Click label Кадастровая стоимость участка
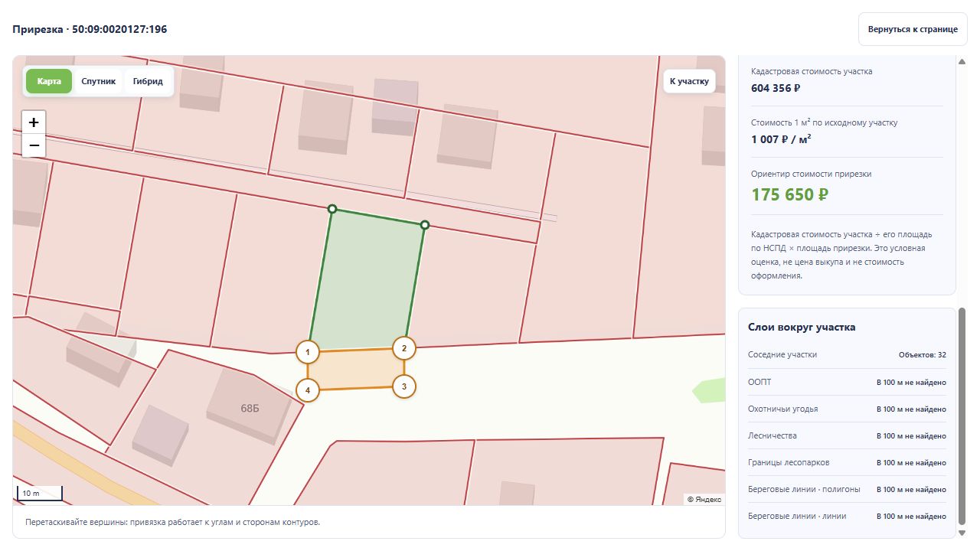980x551 pixels. point(812,71)
